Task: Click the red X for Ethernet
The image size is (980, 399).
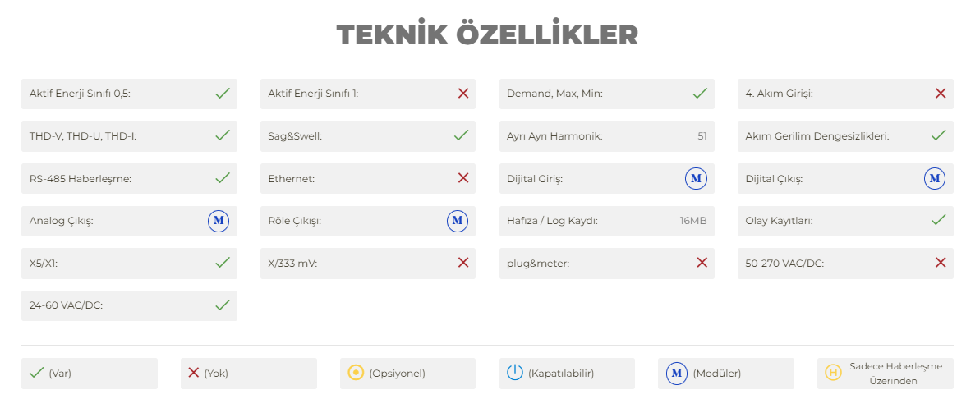Action: (463, 178)
